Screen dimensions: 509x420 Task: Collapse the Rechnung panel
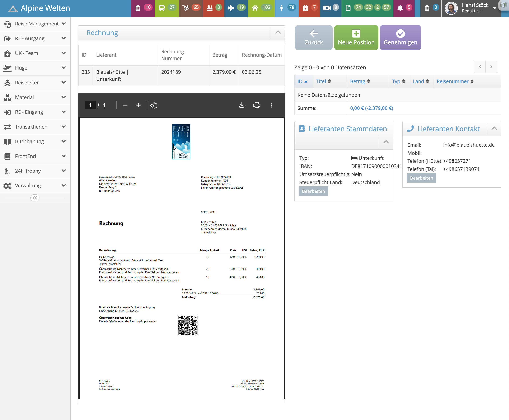278,32
